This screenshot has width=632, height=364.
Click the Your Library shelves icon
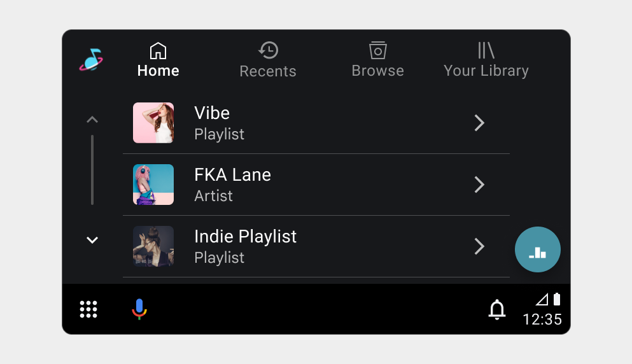(486, 51)
